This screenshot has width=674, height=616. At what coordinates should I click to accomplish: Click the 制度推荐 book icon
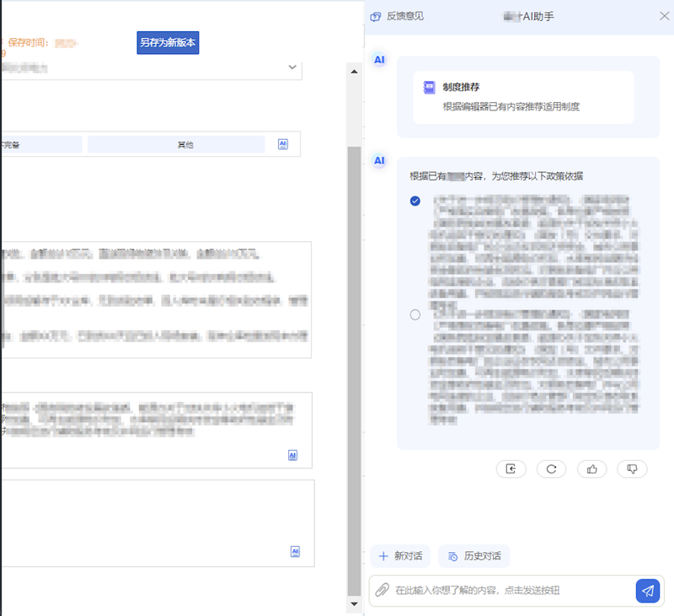tap(429, 88)
